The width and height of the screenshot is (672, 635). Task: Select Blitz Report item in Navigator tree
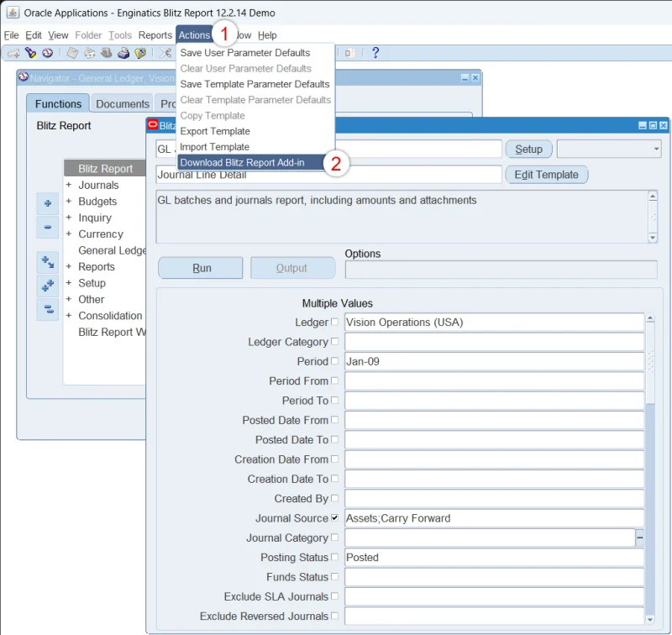coord(105,168)
